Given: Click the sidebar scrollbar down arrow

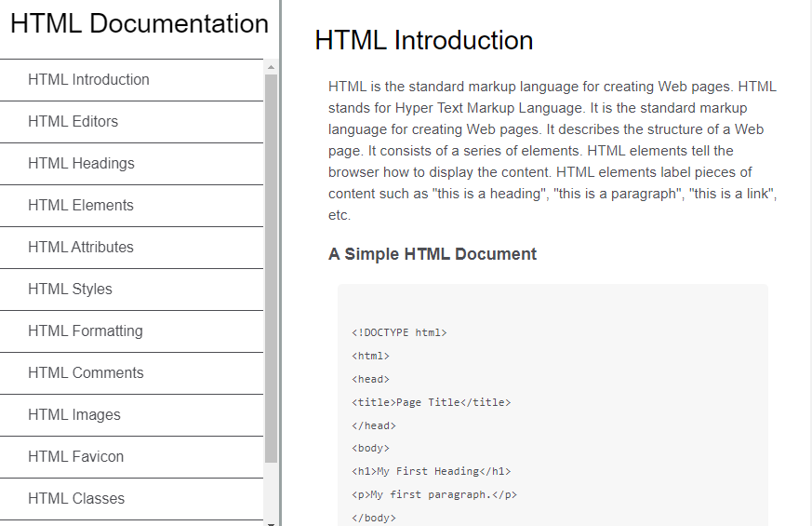Looking at the screenshot, I should pyautogui.click(x=271, y=523).
